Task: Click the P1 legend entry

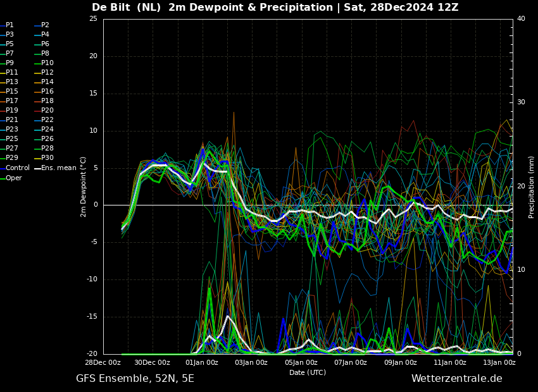Action: [9, 25]
